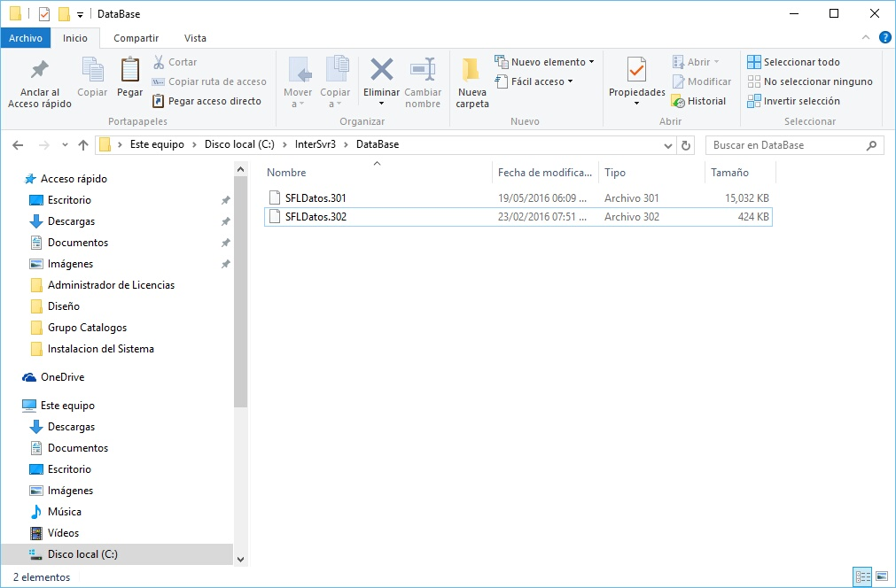Select the SFLDatos.301 file

[316, 197]
